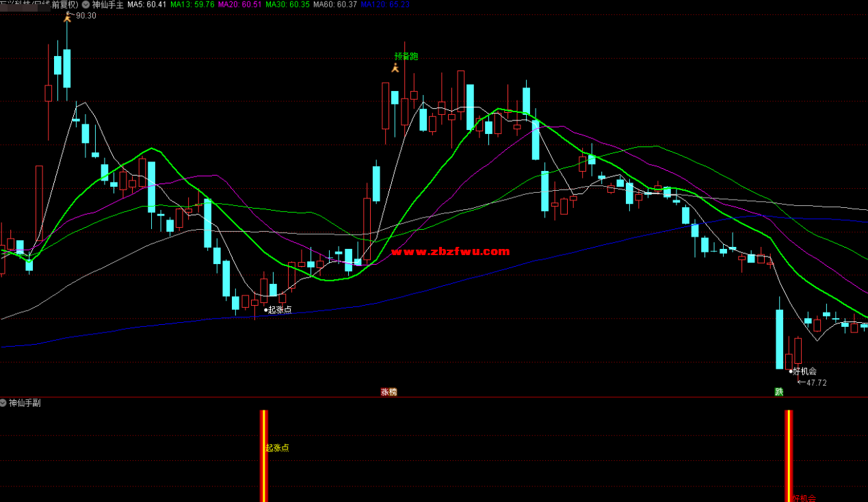Image resolution: width=868 pixels, height=502 pixels.
Task: Click the white dot beside 起涨点
Action: point(266,310)
